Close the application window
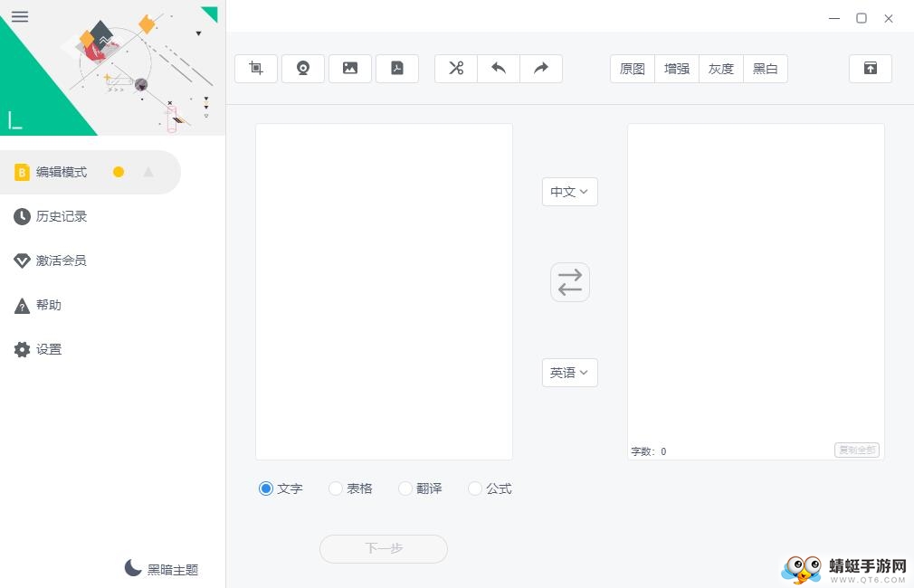 tap(889, 19)
